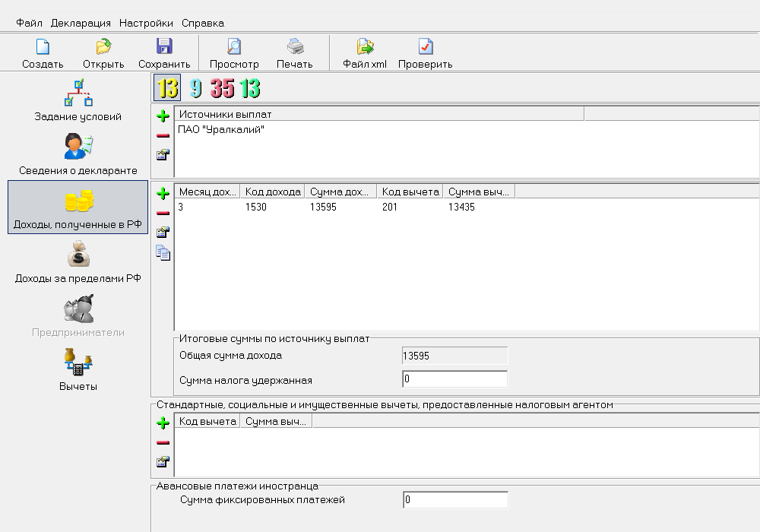
Task: Export with the Файл xml icon
Action: [365, 47]
